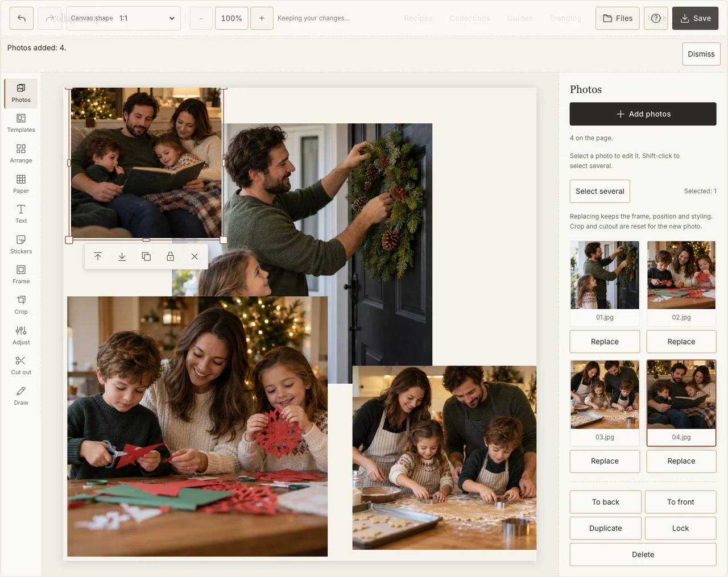Open the Templates sidebar tool
Viewport: 728px width, 577px height.
21,123
